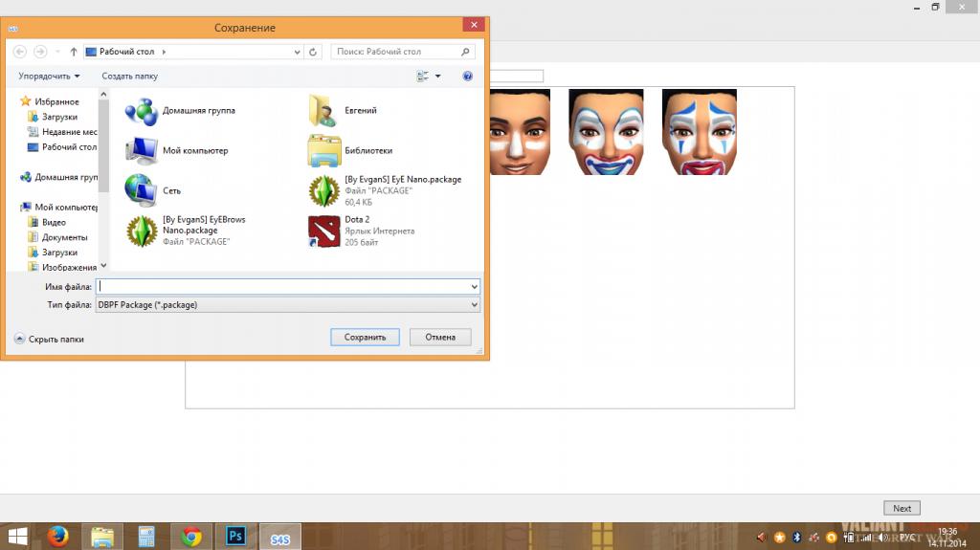Screen dimensions: 980x550
Task: Go up one folder level arrow
Action: pos(74,52)
